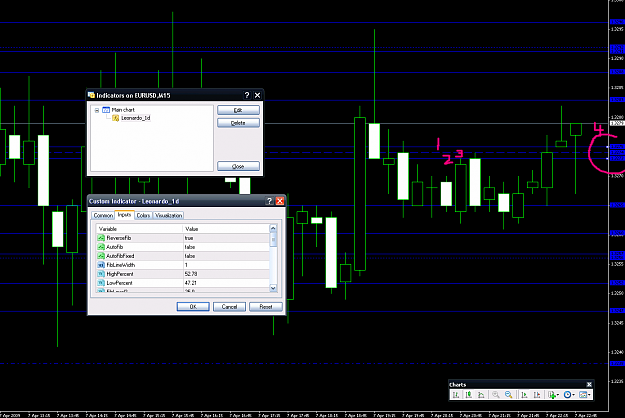Viewport: 625px width, 418px height.
Task: Click the LowPercent double variable icon
Action: coord(101,283)
